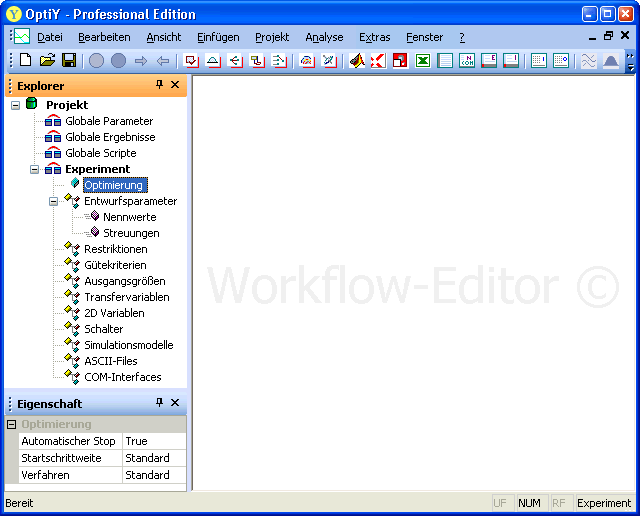Select Simulationsmodelle in the tree

[x=128, y=345]
